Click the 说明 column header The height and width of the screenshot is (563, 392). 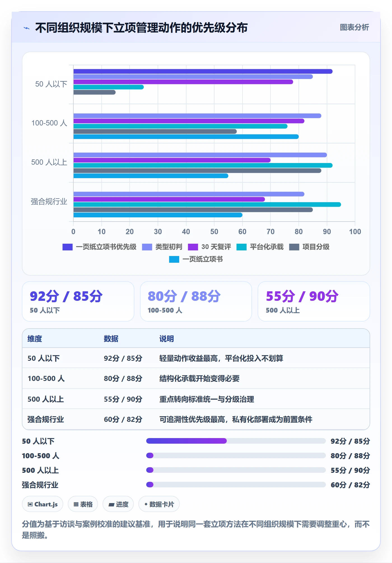167,339
